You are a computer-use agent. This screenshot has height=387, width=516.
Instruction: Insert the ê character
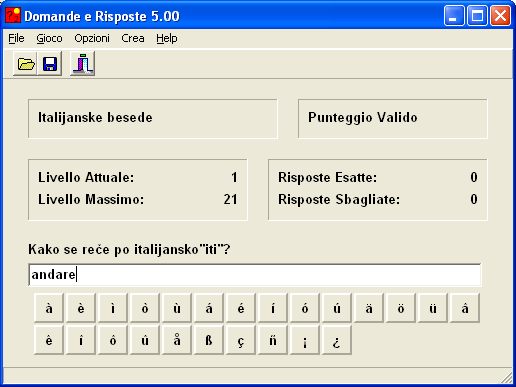49,340
